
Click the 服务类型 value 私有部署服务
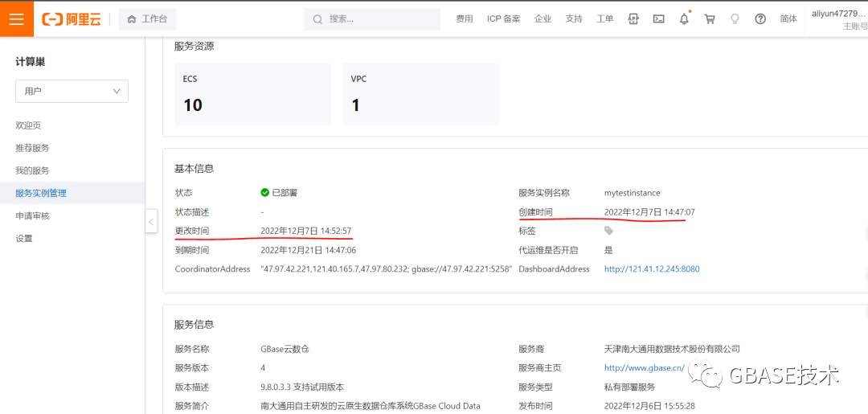(630, 387)
